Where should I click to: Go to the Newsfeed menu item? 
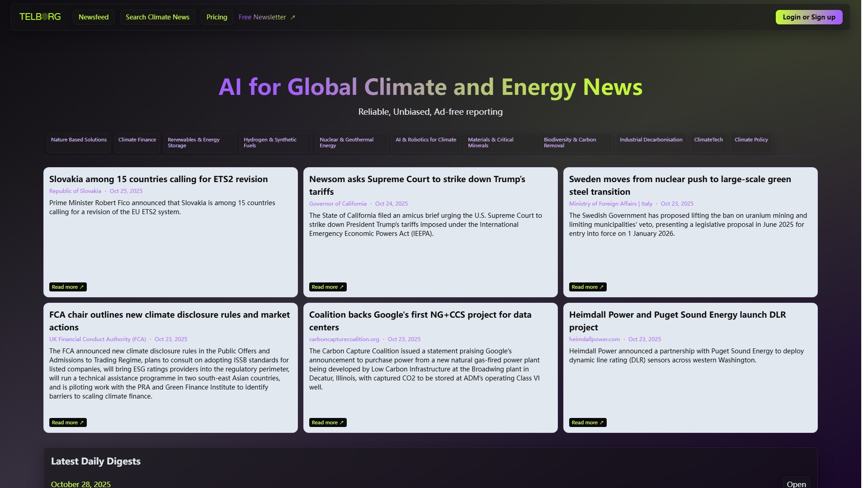point(94,17)
